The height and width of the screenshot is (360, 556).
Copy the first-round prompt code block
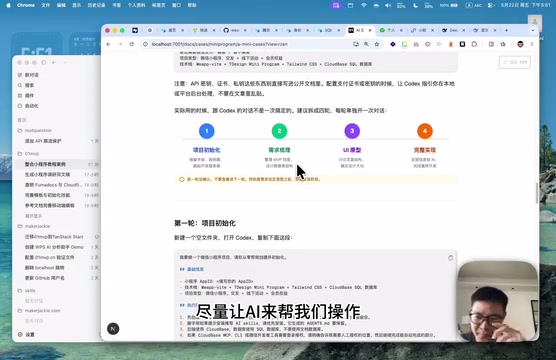tap(450, 258)
